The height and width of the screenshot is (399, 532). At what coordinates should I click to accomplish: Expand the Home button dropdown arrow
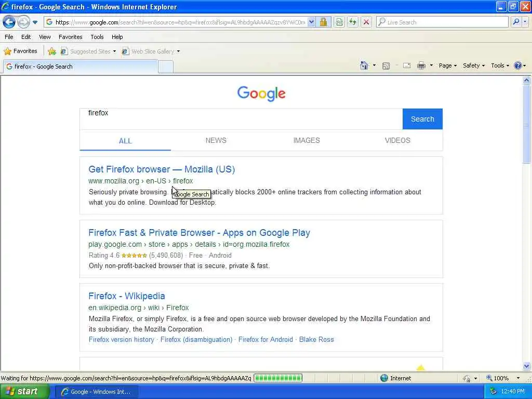[374, 65]
